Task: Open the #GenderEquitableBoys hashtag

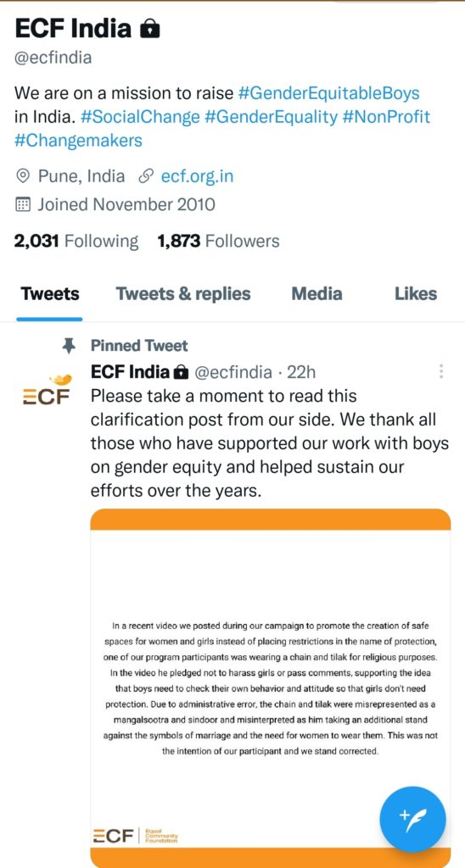Action: pos(328,93)
